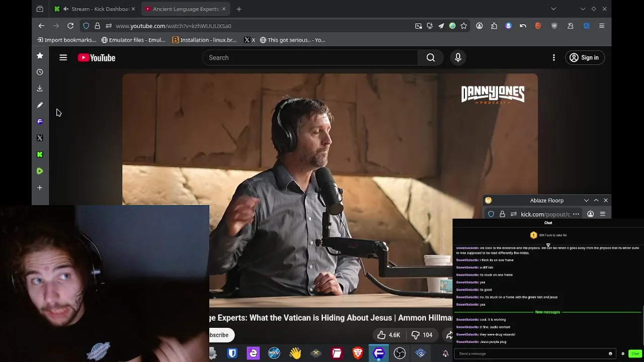The height and width of the screenshot is (362, 644).
Task: Start voice search with microphone icon
Action: pos(458,58)
